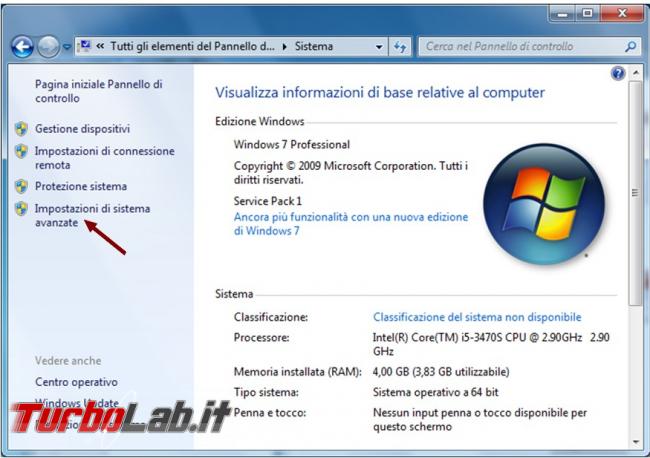650x458 pixels.
Task: Click shield icon next to Impostazioni di sistema avanzate
Action: (x=21, y=208)
